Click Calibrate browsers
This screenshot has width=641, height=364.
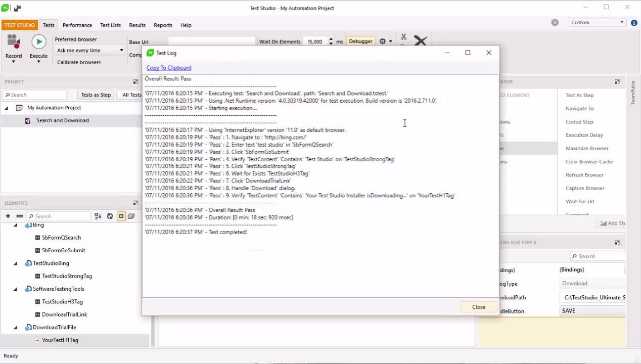point(79,62)
